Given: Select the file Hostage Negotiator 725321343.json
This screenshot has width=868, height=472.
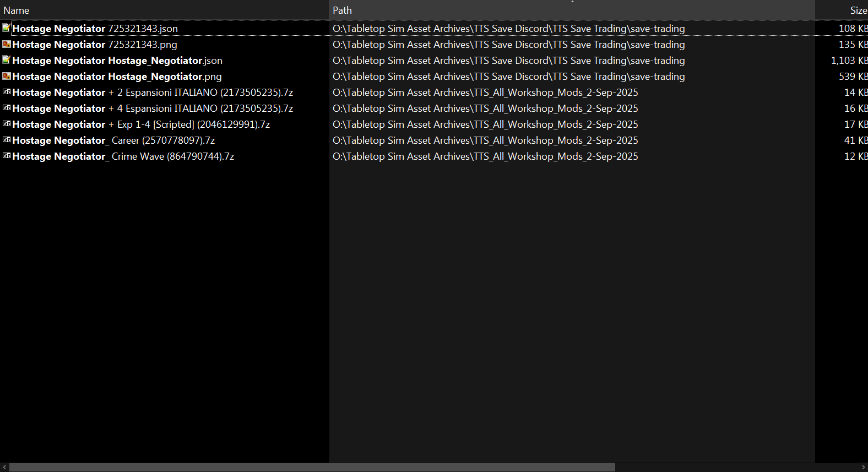Looking at the screenshot, I should tap(95, 29).
